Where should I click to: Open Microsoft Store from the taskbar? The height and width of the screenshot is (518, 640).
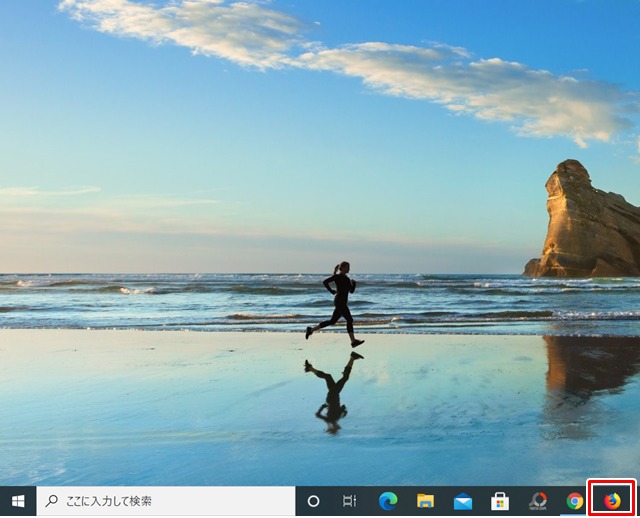tap(500, 501)
